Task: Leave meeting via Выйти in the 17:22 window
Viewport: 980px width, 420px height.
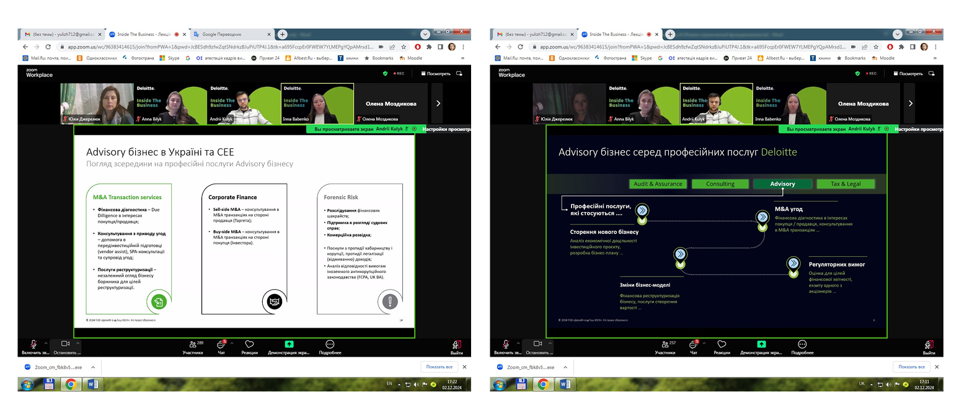Action: (x=456, y=347)
